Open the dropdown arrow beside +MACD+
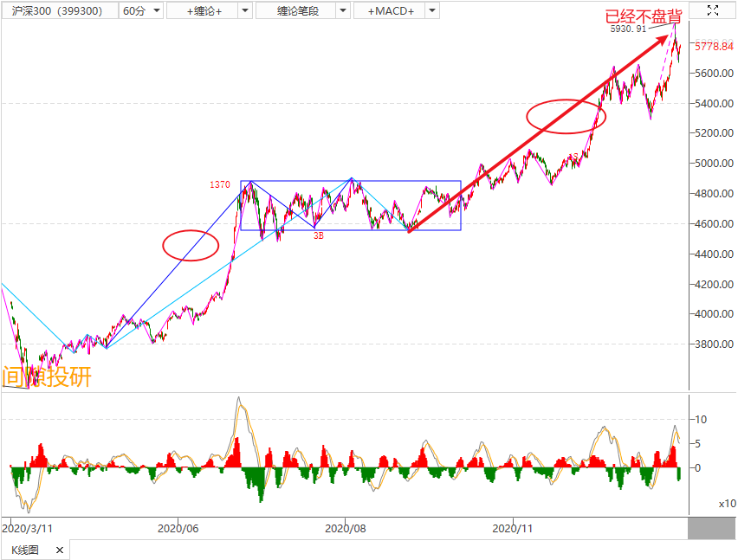Viewport: 738px width, 560px height. [431, 11]
